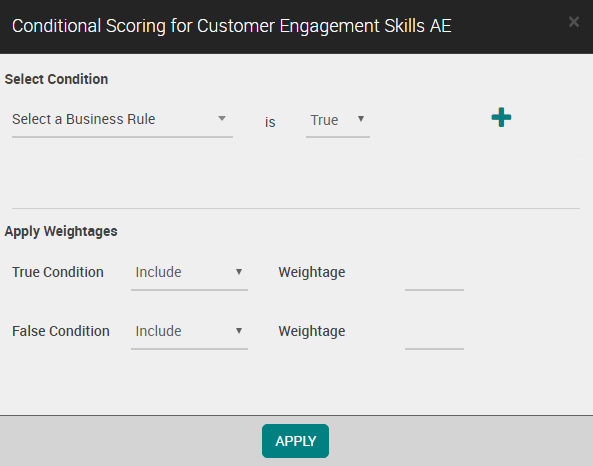Image resolution: width=593 pixels, height=466 pixels.
Task: Click the APPLY button
Action: coord(295,441)
